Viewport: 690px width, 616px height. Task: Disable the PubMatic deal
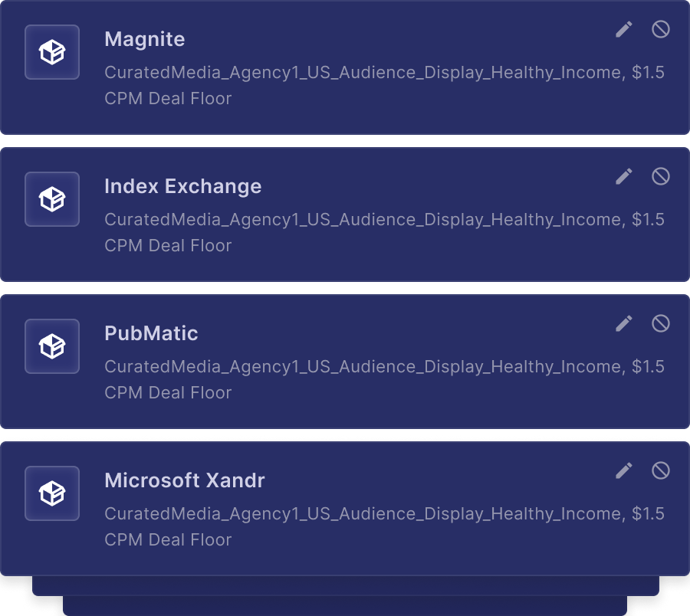[x=660, y=323]
